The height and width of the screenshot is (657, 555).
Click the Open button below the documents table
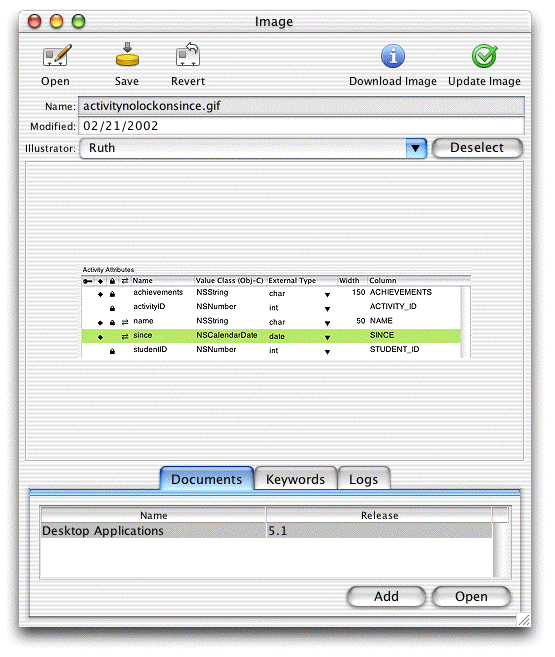point(472,596)
